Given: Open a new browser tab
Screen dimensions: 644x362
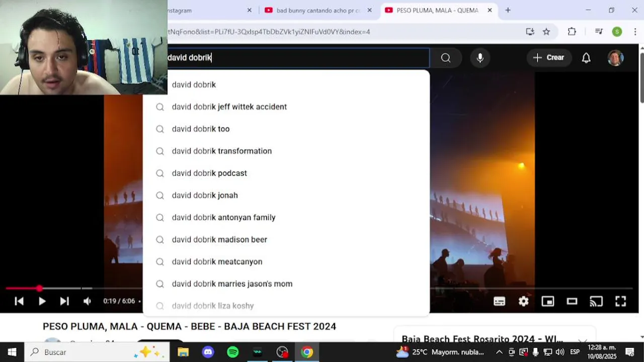Looking at the screenshot, I should pos(508,10).
